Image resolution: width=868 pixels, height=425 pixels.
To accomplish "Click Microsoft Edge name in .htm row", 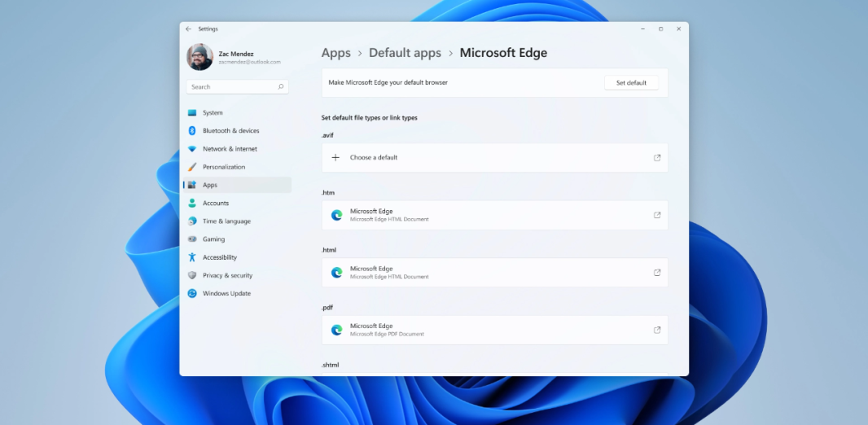I will pyautogui.click(x=371, y=212).
